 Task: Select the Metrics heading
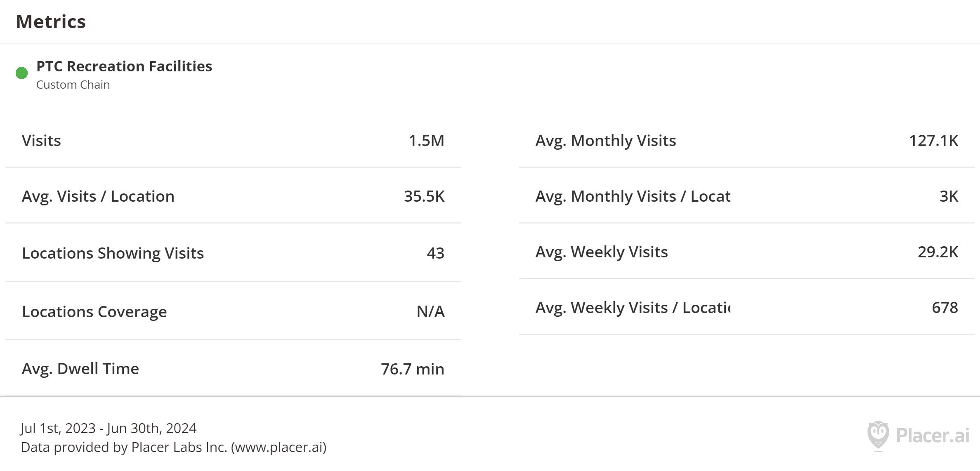[x=51, y=21]
